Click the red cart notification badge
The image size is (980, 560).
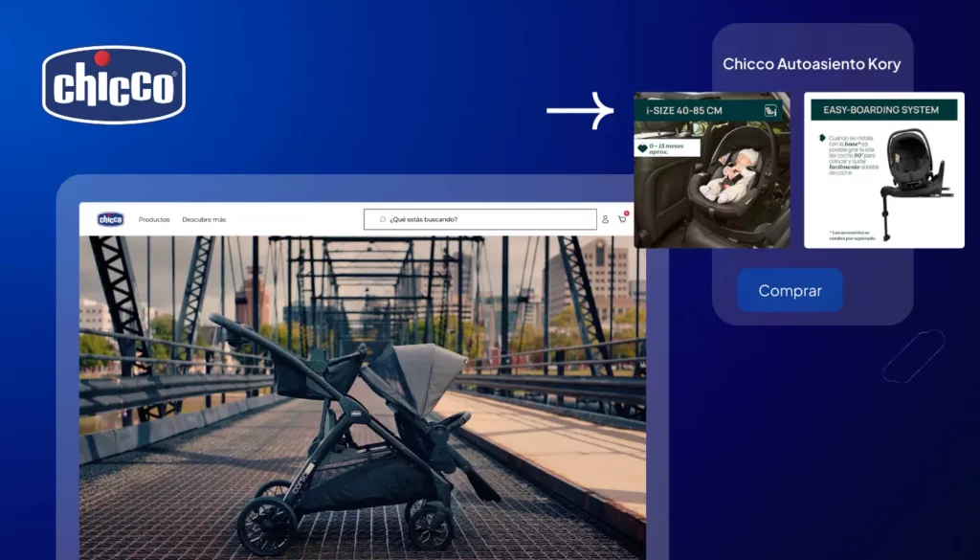627,213
